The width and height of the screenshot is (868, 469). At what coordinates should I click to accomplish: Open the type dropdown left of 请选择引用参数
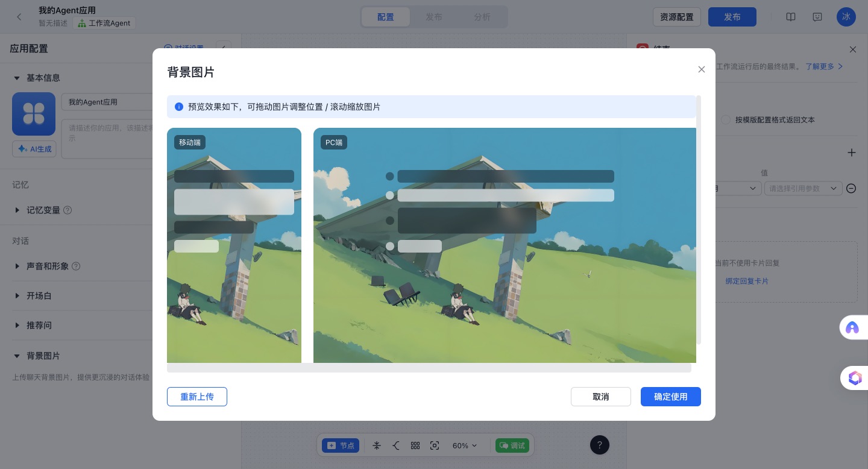pyautogui.click(x=737, y=189)
